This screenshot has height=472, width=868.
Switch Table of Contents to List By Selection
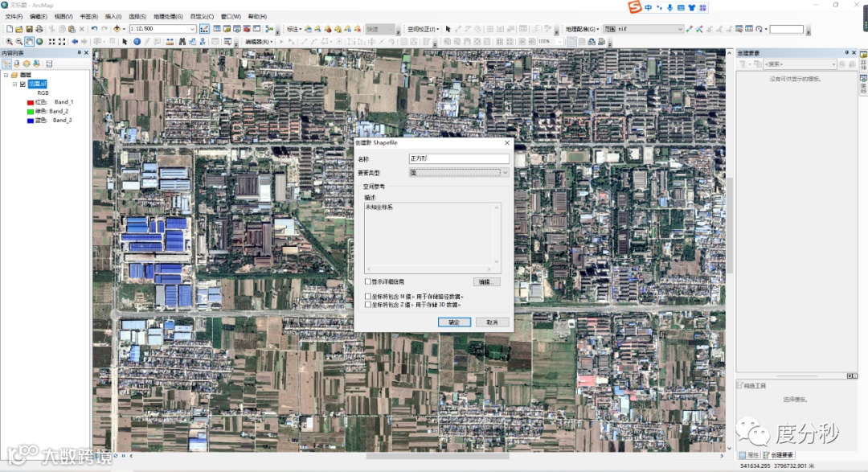(x=36, y=64)
